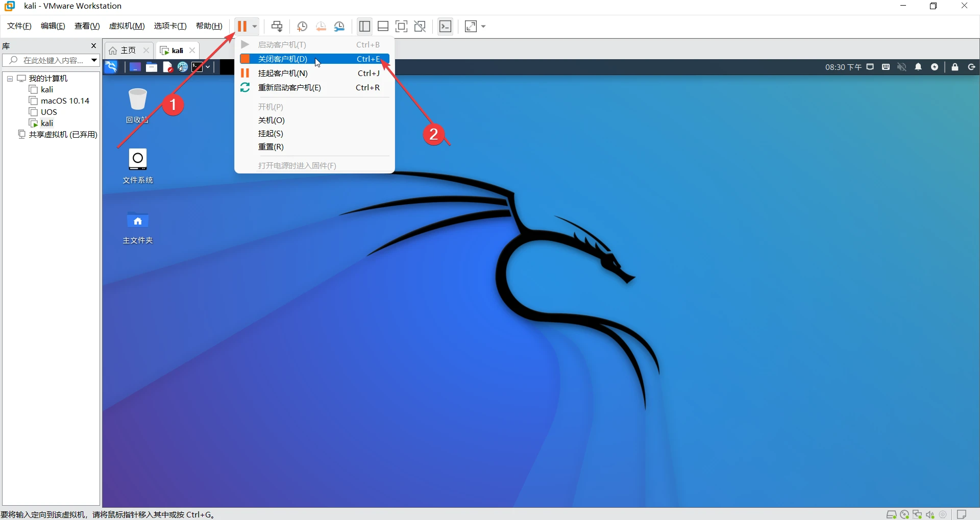This screenshot has width=980, height=520.
Task: Open the 编辑(E) menu
Action: tap(53, 26)
